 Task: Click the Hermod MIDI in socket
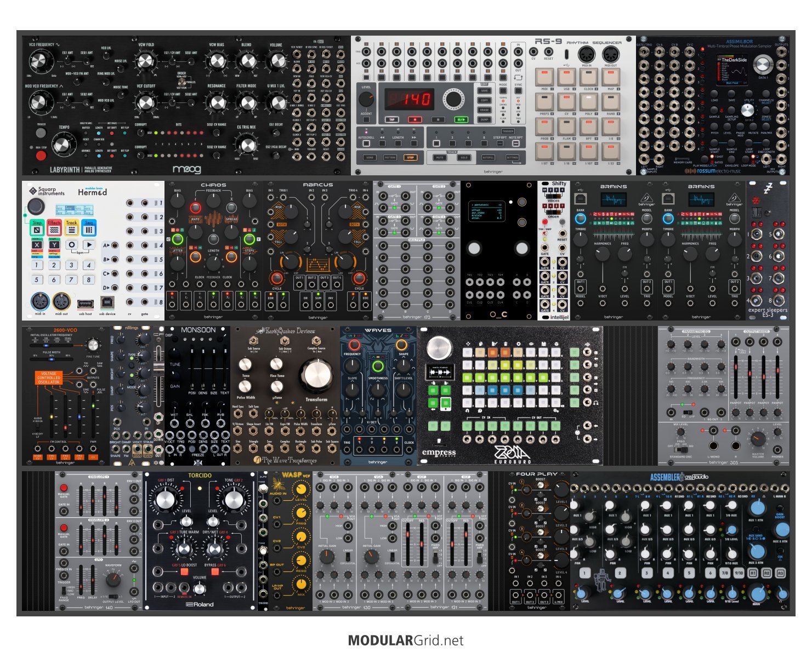(x=39, y=302)
